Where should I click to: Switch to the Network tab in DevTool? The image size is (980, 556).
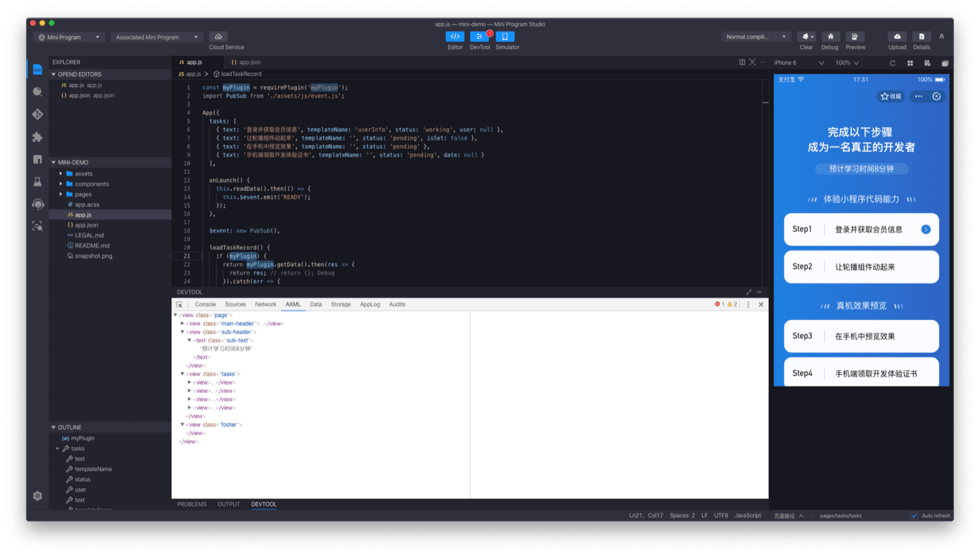(265, 304)
